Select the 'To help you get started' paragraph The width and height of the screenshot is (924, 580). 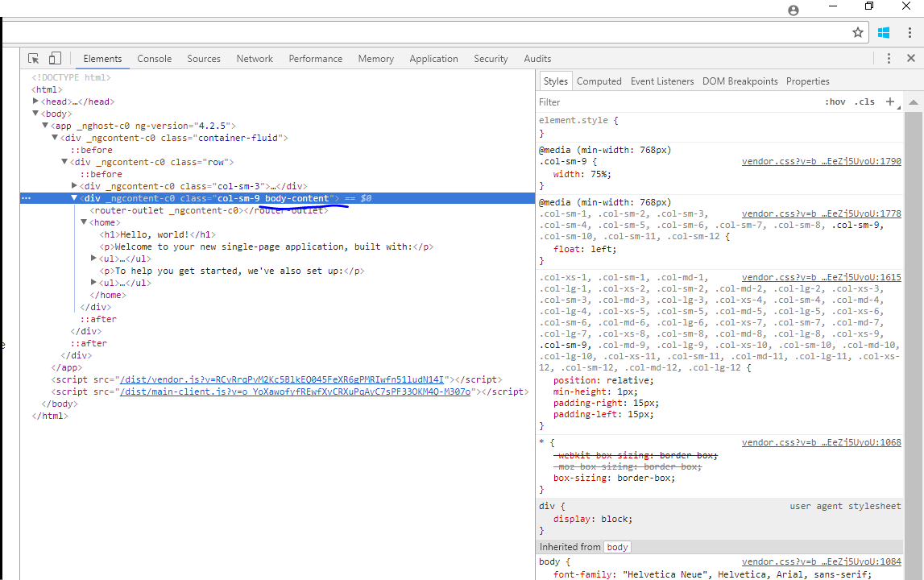[231, 271]
